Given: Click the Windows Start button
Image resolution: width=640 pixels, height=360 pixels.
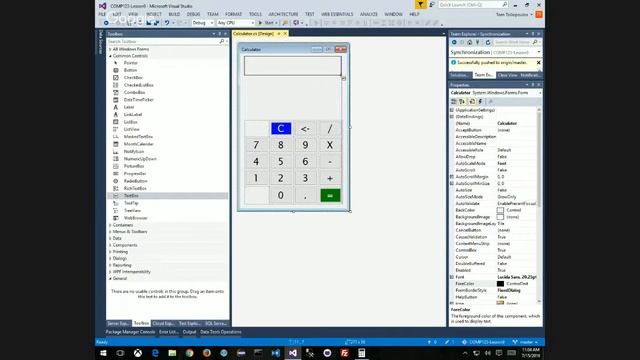Looking at the screenshot, I should tap(103, 353).
